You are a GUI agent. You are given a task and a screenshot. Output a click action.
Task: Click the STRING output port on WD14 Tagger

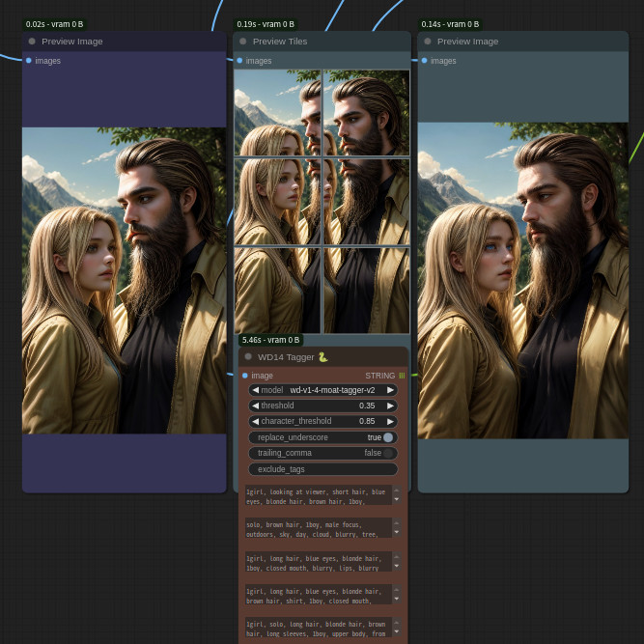pyautogui.click(x=402, y=376)
